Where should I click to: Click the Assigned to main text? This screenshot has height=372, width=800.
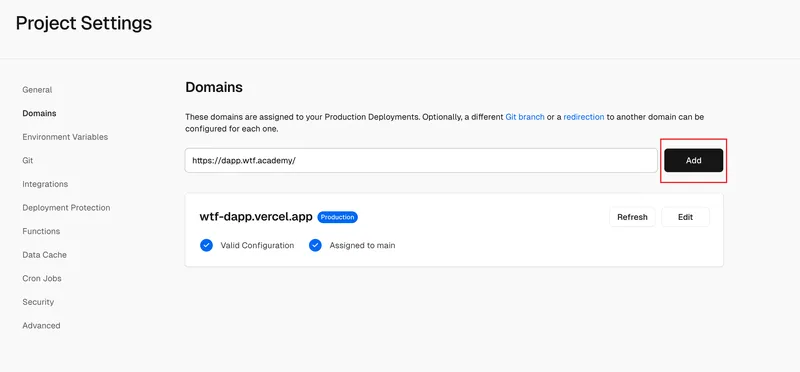click(362, 245)
